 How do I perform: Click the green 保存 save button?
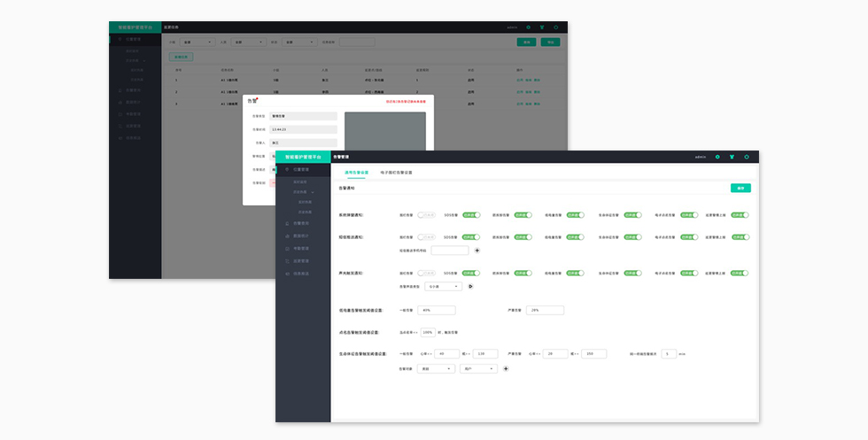click(x=740, y=188)
